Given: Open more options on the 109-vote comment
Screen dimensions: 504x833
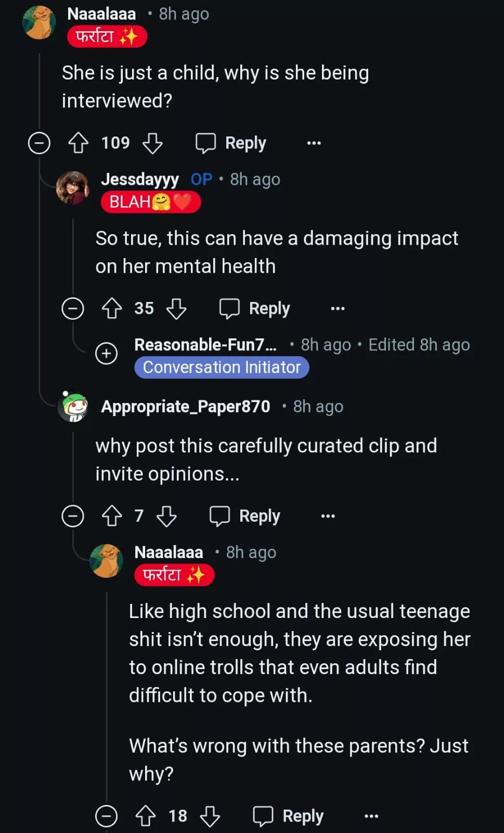Looking at the screenshot, I should (x=314, y=143).
